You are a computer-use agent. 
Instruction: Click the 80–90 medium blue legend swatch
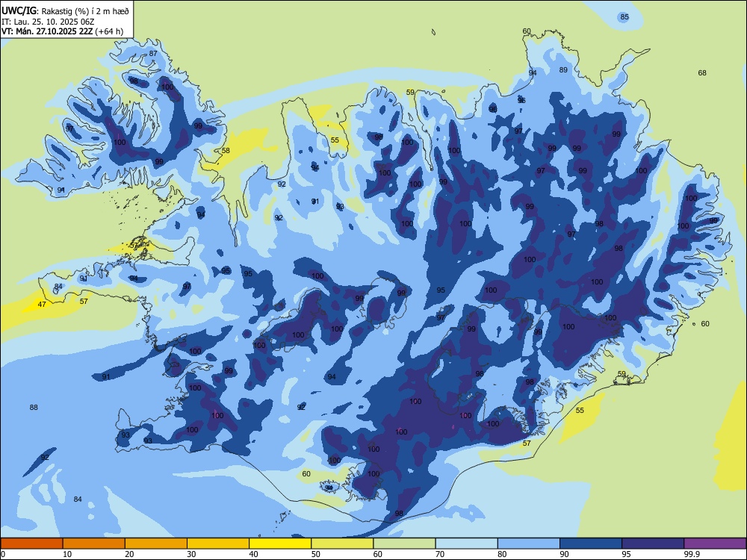coord(529,544)
